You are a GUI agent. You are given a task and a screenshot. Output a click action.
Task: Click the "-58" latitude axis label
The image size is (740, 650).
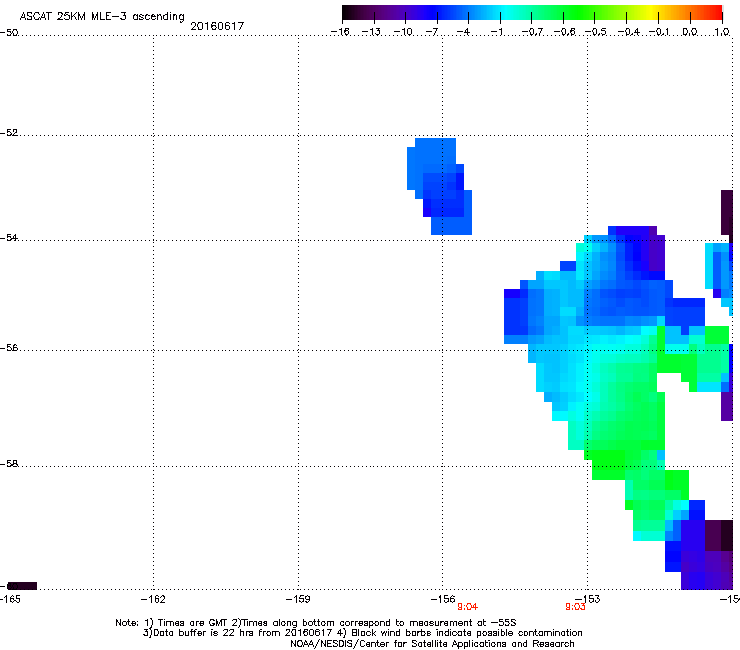tap(9, 464)
